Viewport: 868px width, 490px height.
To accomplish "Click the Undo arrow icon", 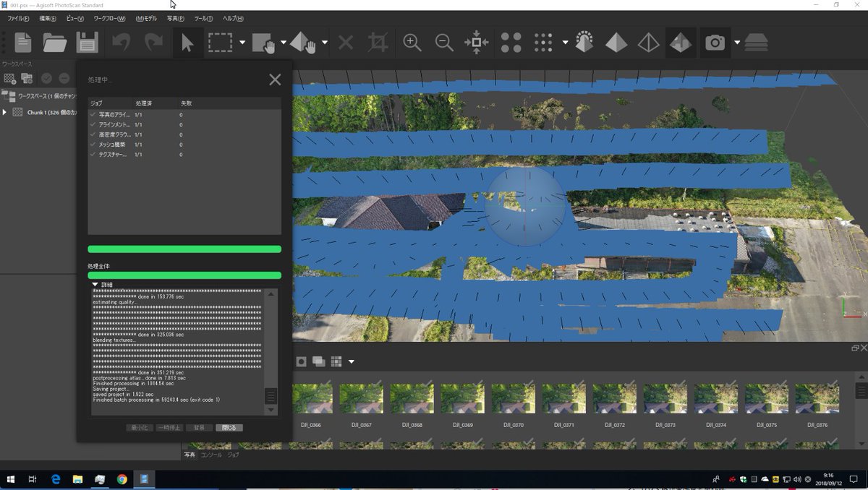I will click(x=121, y=43).
